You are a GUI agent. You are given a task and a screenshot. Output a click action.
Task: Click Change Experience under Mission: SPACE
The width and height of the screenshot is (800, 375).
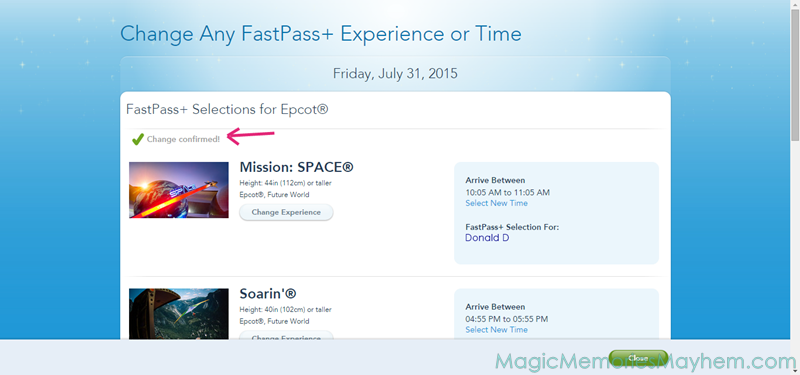pos(286,212)
